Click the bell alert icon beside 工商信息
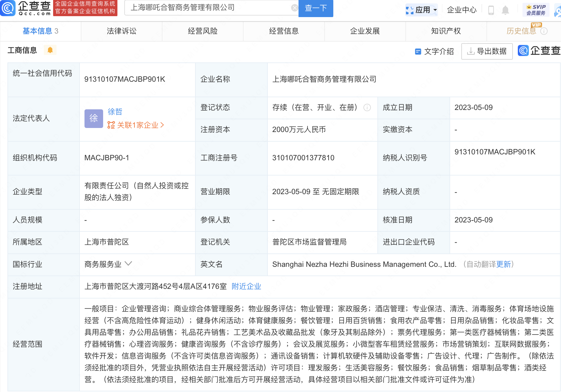 (50, 50)
